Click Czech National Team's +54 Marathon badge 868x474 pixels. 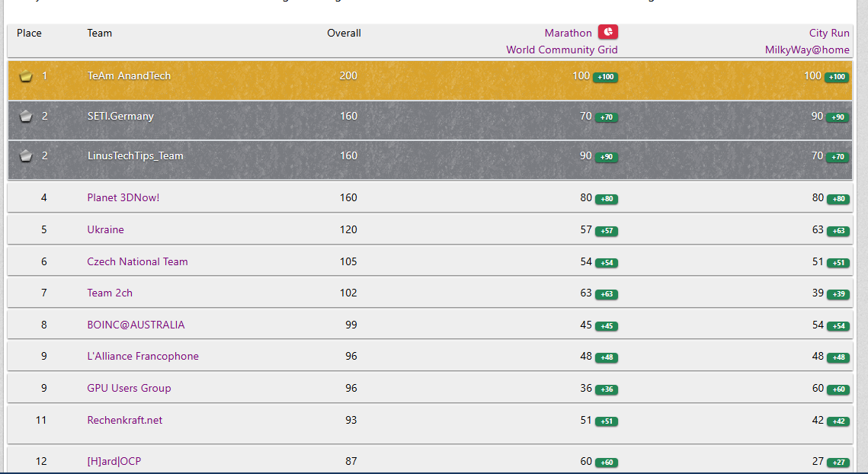tap(607, 263)
